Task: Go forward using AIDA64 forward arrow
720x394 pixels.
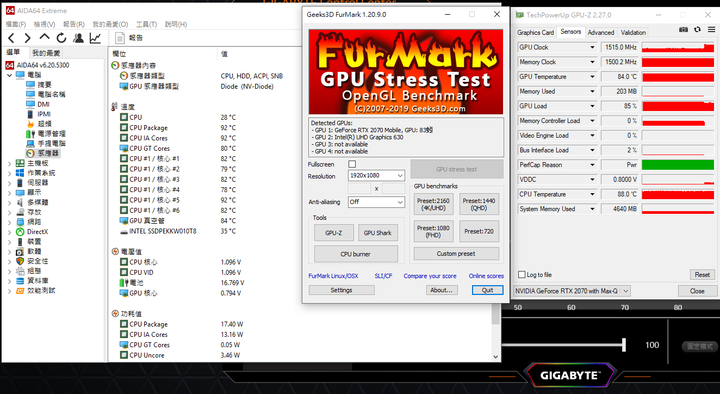Action: 28,38
